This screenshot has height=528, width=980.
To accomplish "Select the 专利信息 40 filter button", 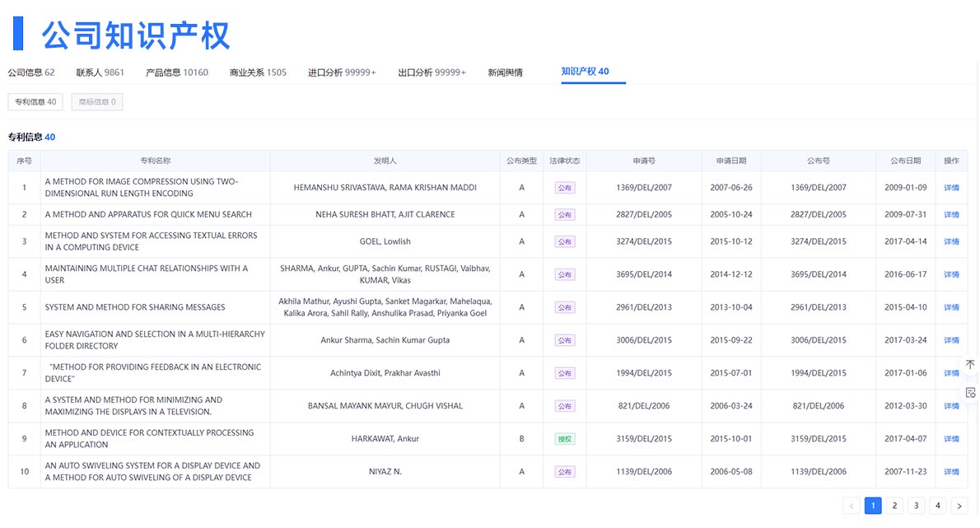I will click(x=35, y=102).
